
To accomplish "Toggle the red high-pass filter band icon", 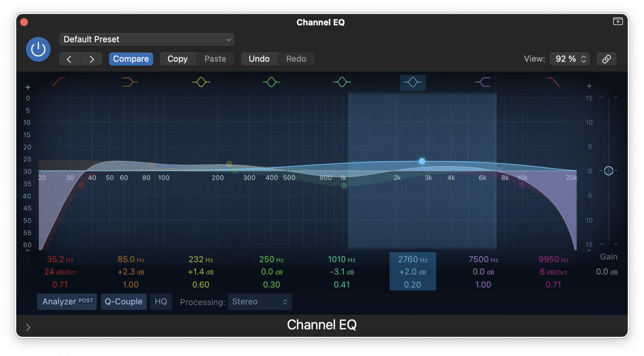I will (x=59, y=82).
